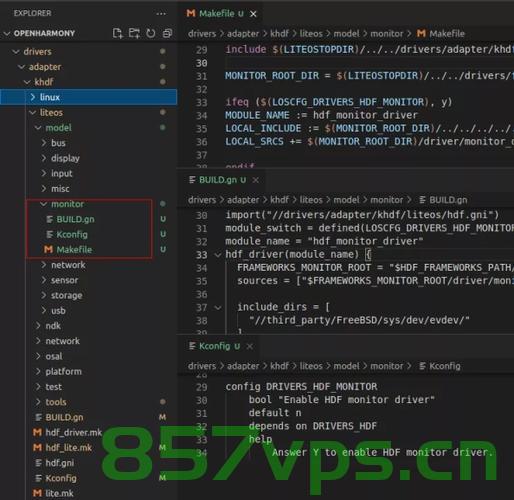The height and width of the screenshot is (500, 514).
Task: Click 'monitor' in Makefile breadcrumb
Action: 387,34
